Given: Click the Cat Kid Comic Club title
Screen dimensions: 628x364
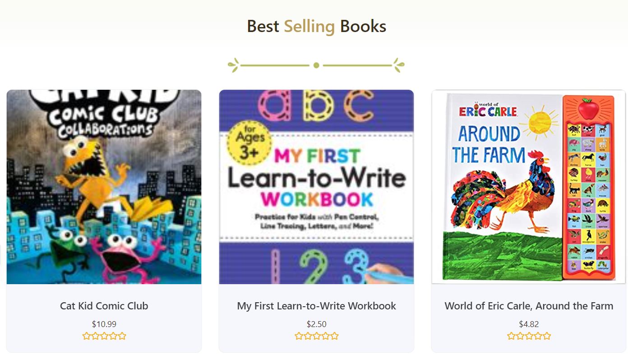Looking at the screenshot, I should pyautogui.click(x=104, y=306).
